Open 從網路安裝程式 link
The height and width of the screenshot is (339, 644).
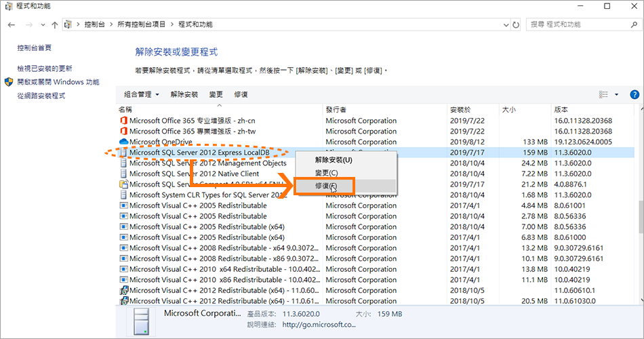click(41, 96)
